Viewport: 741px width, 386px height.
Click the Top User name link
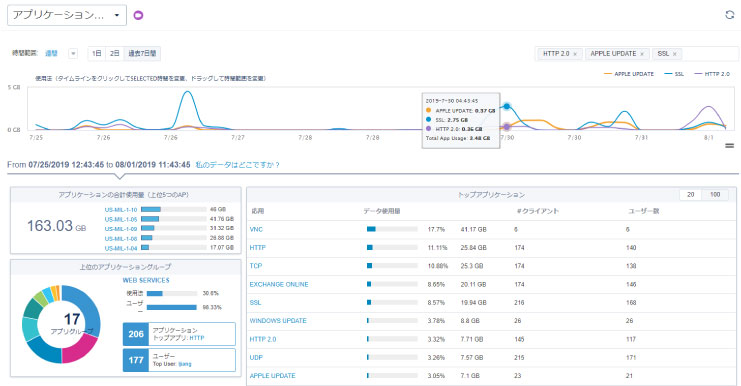click(x=185, y=364)
